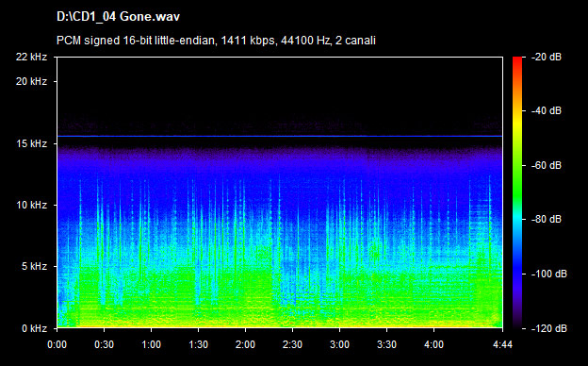This screenshot has height=366, width=588.
Task: Click the 22 kHz frequency axis label
Action: coord(31,57)
